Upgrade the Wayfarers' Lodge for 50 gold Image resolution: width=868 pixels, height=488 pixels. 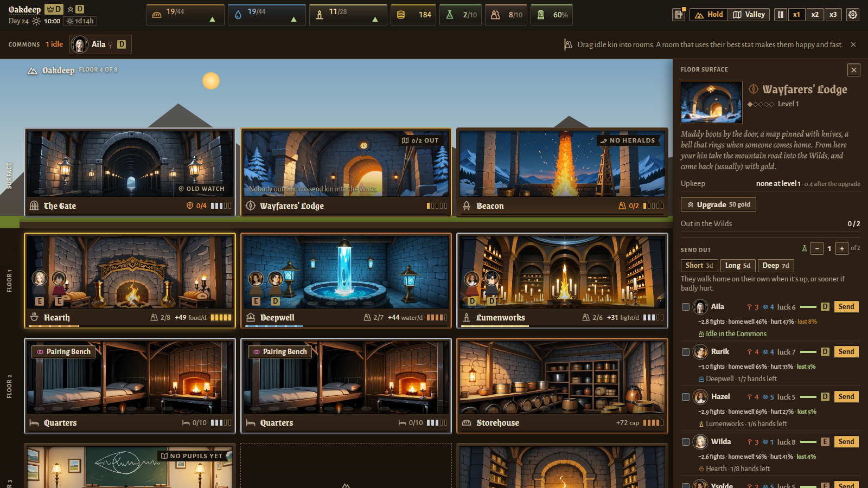pos(718,204)
